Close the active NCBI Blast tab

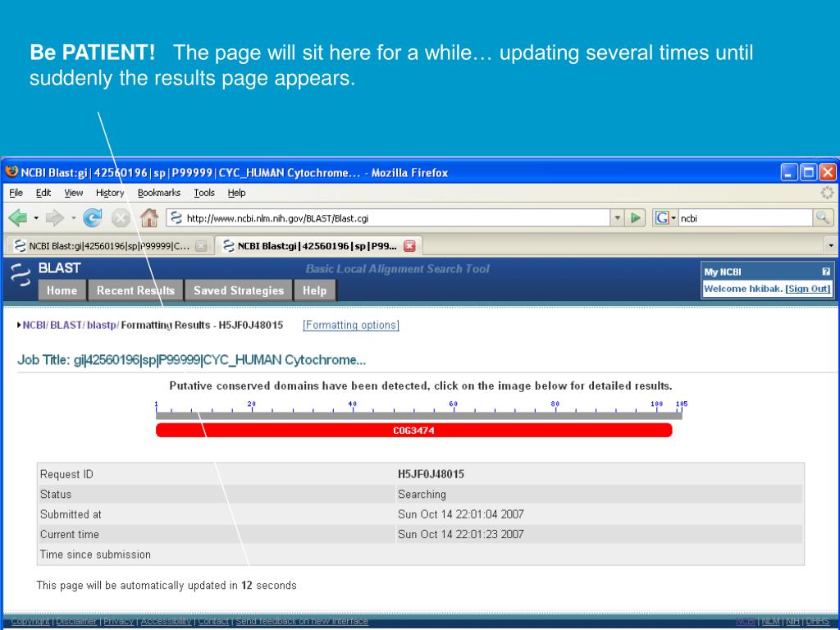coord(409,246)
